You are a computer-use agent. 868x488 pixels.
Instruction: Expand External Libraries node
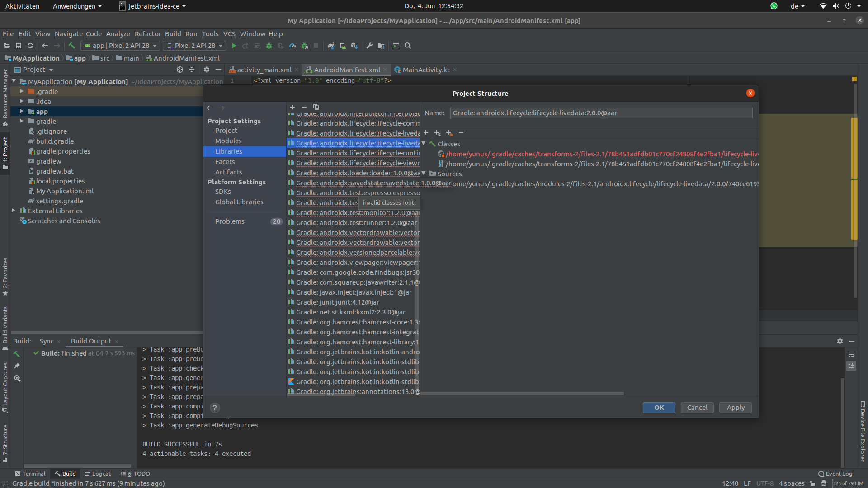coord(13,211)
